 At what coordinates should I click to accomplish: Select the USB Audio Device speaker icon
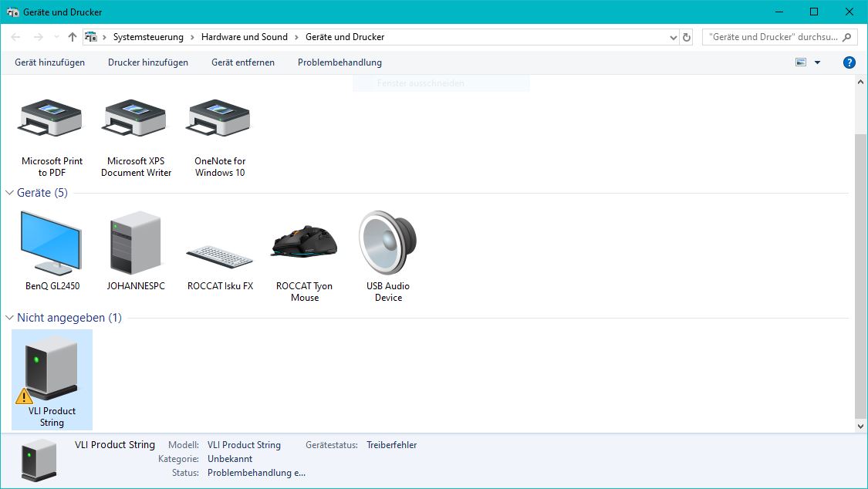pyautogui.click(x=387, y=242)
